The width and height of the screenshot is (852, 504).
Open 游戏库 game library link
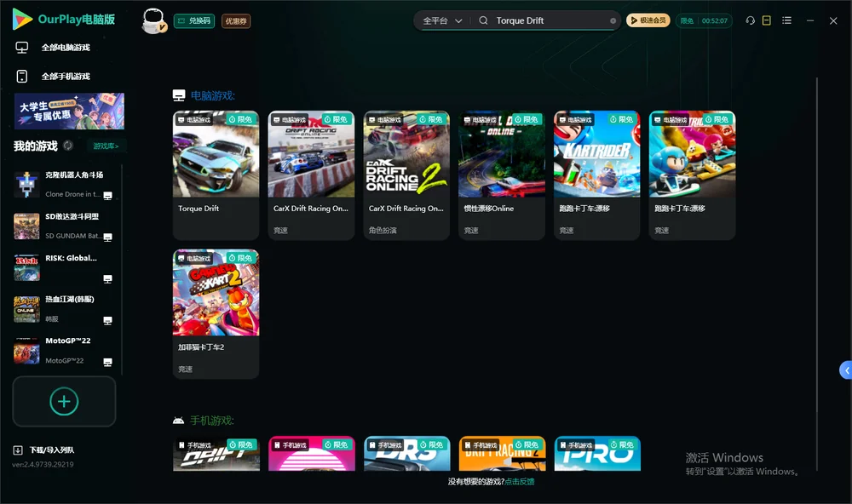[x=106, y=146]
